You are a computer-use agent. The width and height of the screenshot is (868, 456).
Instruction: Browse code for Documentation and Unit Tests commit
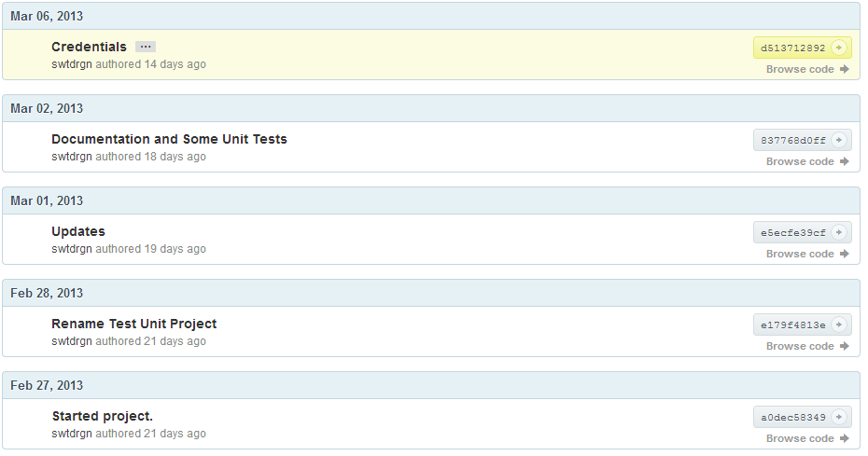pos(807,161)
